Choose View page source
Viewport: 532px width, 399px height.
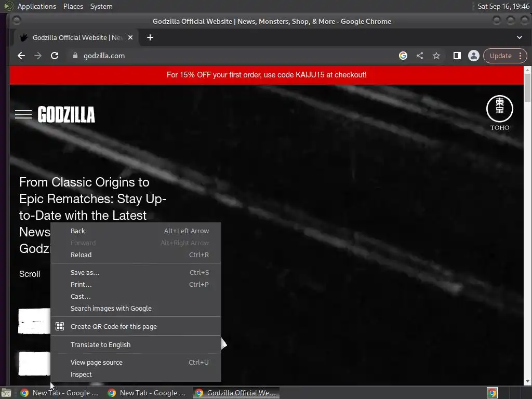tap(136, 362)
